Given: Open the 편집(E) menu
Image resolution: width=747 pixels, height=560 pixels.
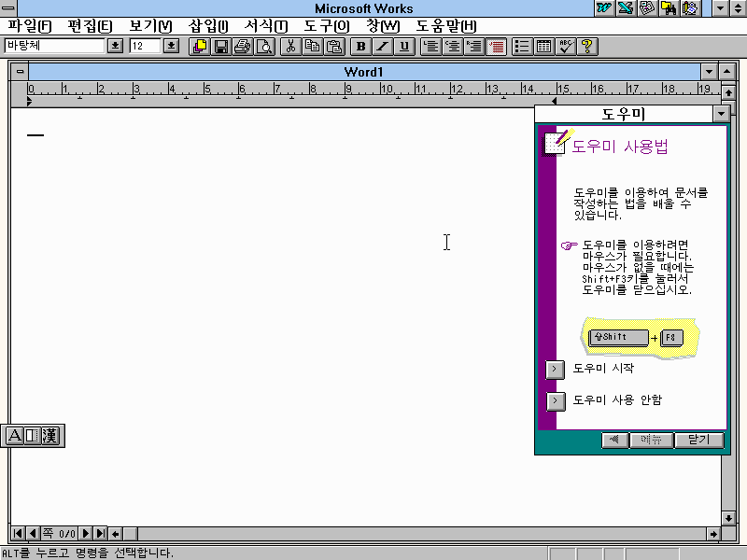Looking at the screenshot, I should tap(90, 26).
